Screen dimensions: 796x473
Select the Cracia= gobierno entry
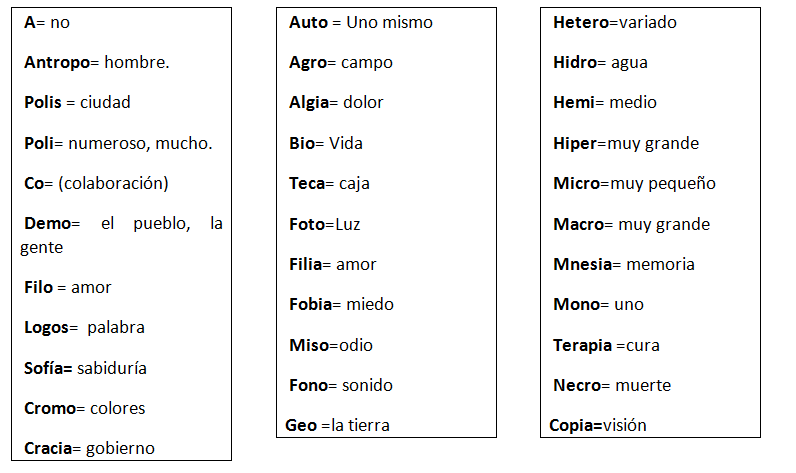pos(89,448)
